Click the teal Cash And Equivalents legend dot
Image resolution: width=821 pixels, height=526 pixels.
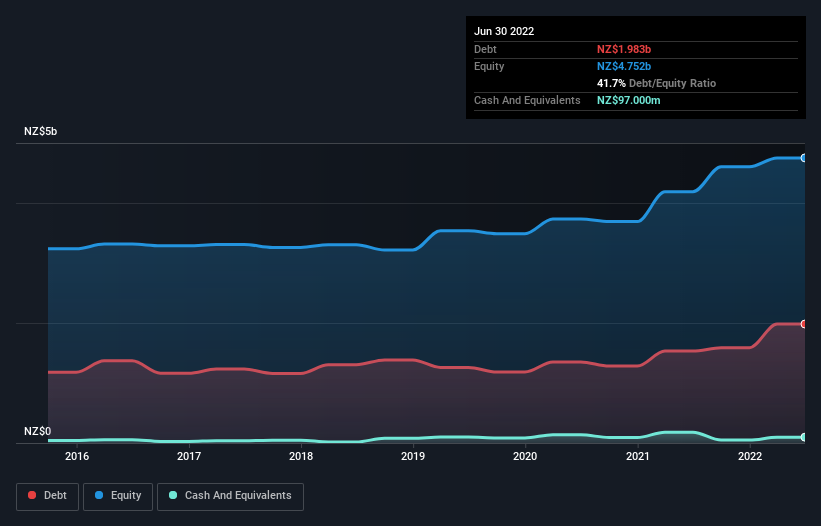coord(173,495)
